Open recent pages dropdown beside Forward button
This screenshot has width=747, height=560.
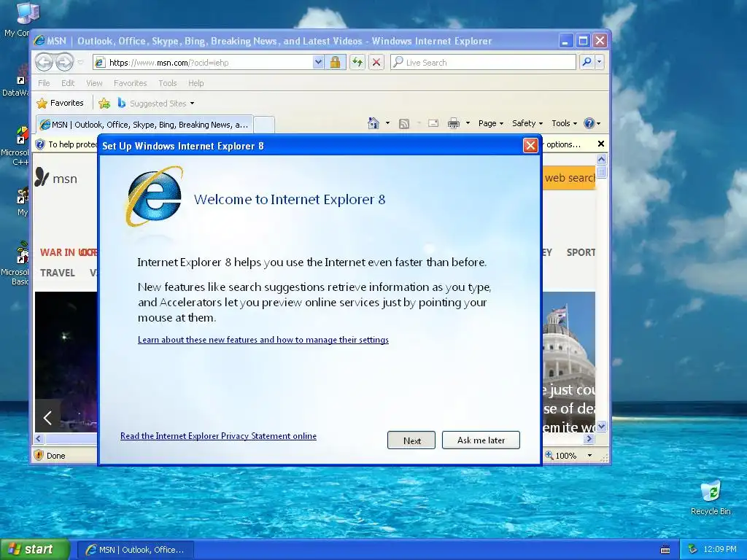[80, 63]
